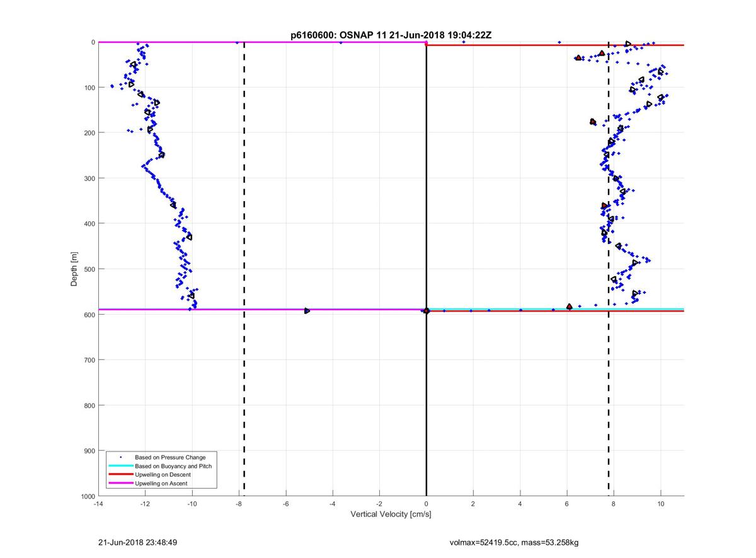Click the x-axis tick label '-2'
Viewport: 756px width, 558px height.
[x=379, y=504]
